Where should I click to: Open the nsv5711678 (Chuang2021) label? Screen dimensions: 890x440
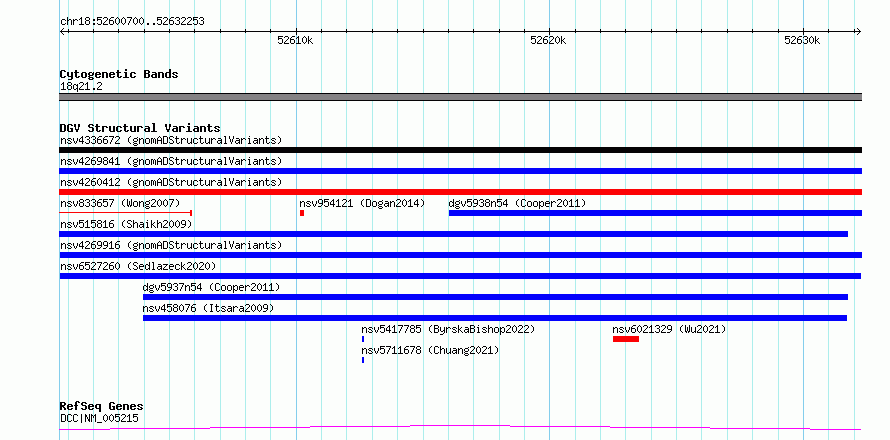click(x=430, y=350)
